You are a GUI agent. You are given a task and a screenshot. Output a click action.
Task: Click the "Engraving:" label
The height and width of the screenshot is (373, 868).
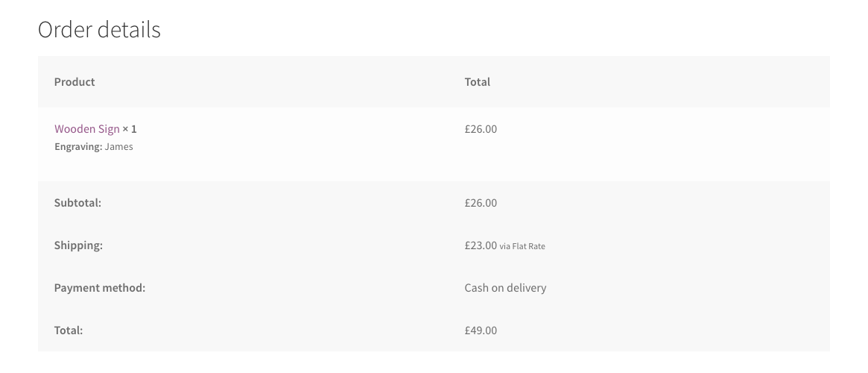pyautogui.click(x=77, y=147)
